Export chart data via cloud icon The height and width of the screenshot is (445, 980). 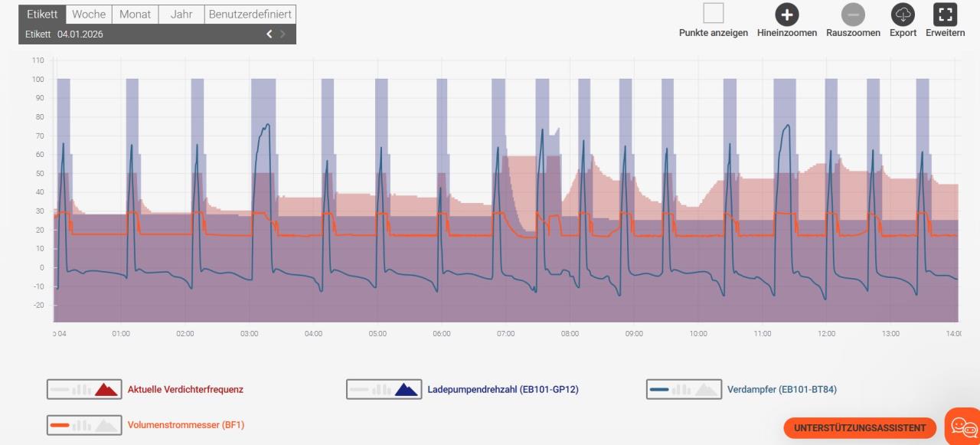coord(903,15)
